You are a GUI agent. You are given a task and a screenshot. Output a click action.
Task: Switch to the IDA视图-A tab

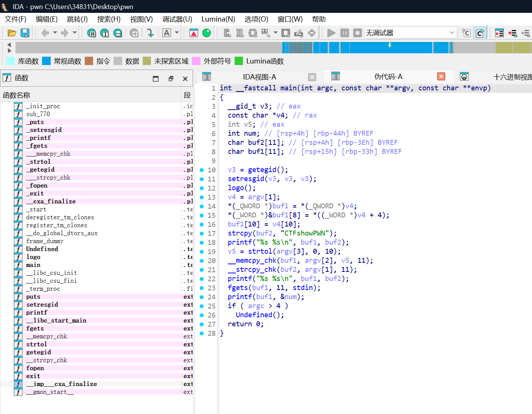(260, 77)
